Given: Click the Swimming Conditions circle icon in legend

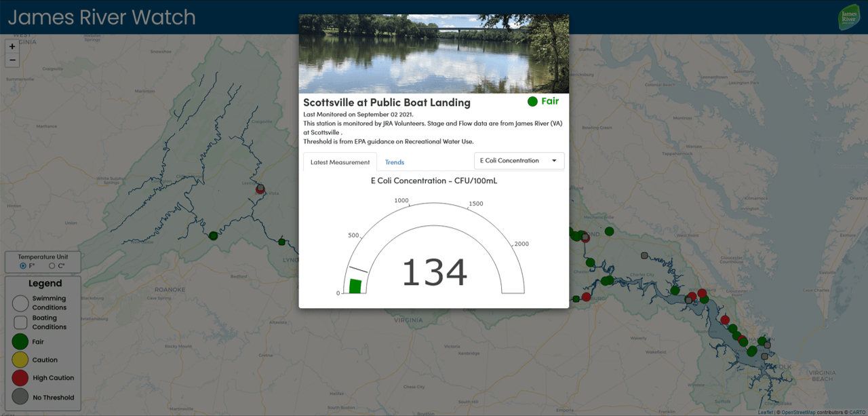Looking at the screenshot, I should tap(20, 303).
